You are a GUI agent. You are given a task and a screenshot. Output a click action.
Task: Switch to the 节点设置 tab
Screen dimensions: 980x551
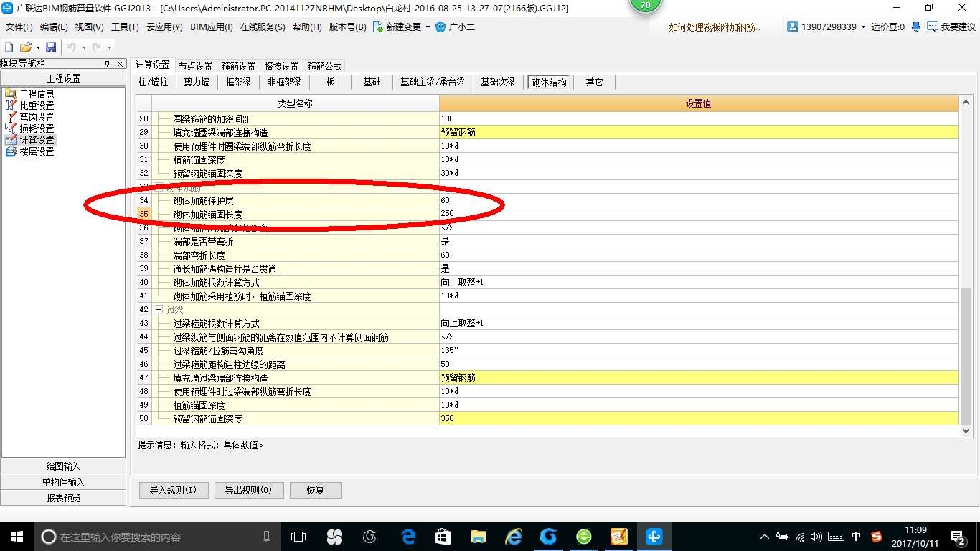point(195,65)
